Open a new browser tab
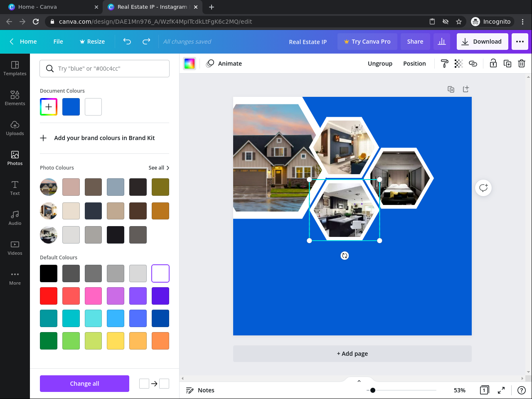The height and width of the screenshot is (399, 532). tap(212, 7)
